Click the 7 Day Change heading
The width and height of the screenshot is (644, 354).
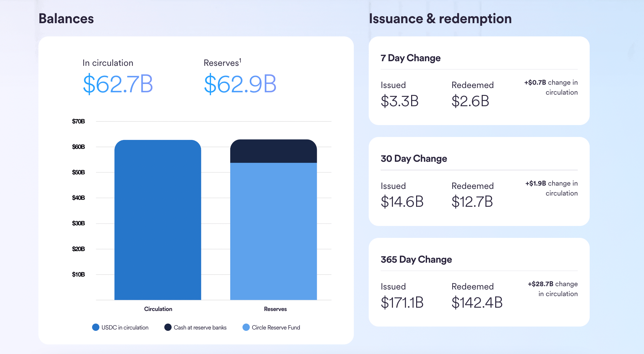(410, 58)
